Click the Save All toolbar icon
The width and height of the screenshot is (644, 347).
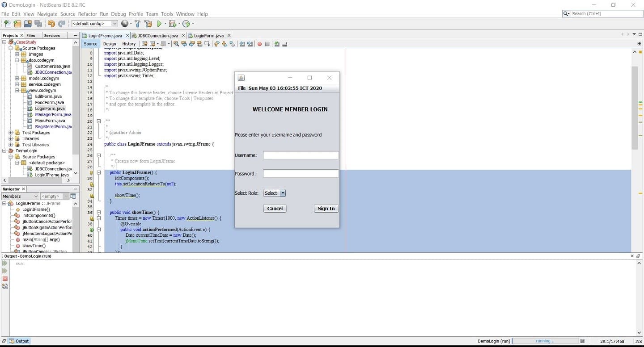click(38, 24)
